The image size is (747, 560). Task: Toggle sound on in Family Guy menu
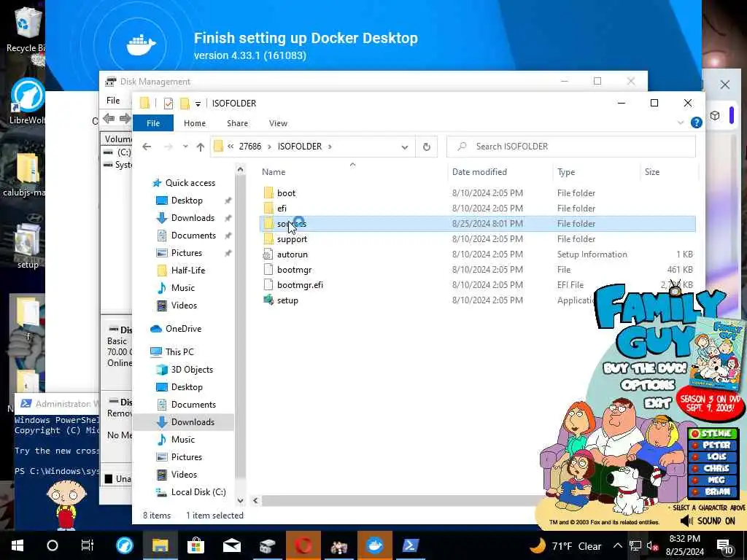point(708,521)
